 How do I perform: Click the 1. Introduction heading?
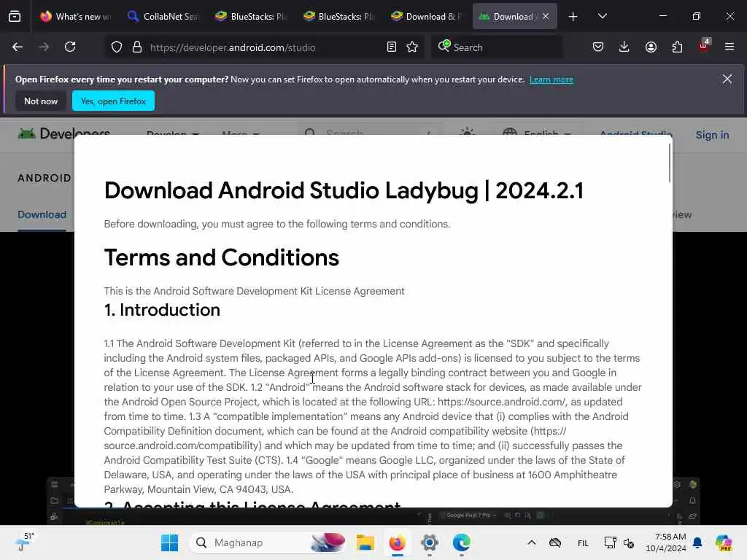162,310
